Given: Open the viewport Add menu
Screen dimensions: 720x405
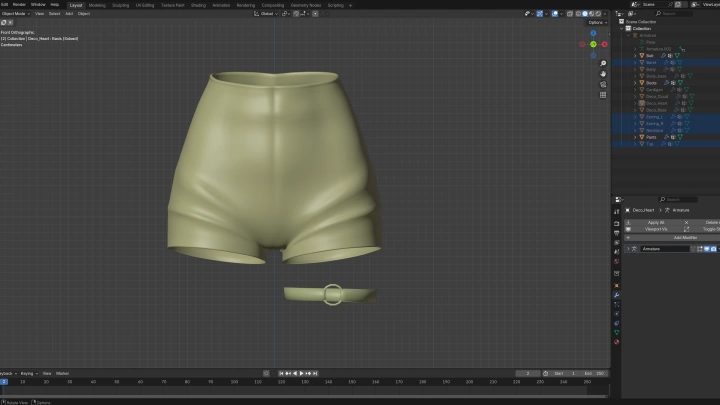Looking at the screenshot, I should coord(69,14).
